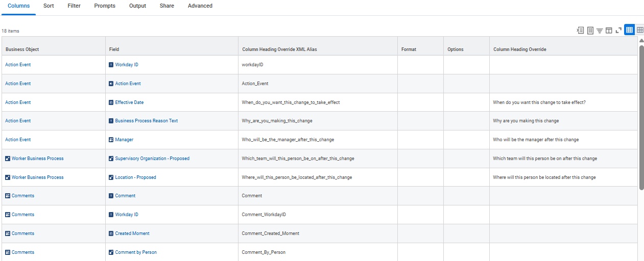The height and width of the screenshot is (261, 644).
Task: Open the Manager field link
Action: [124, 140]
